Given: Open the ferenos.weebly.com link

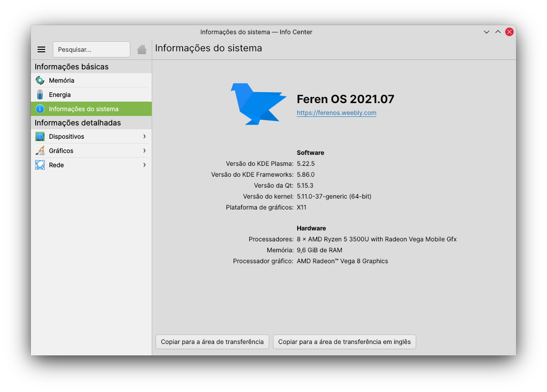Looking at the screenshot, I should [336, 113].
